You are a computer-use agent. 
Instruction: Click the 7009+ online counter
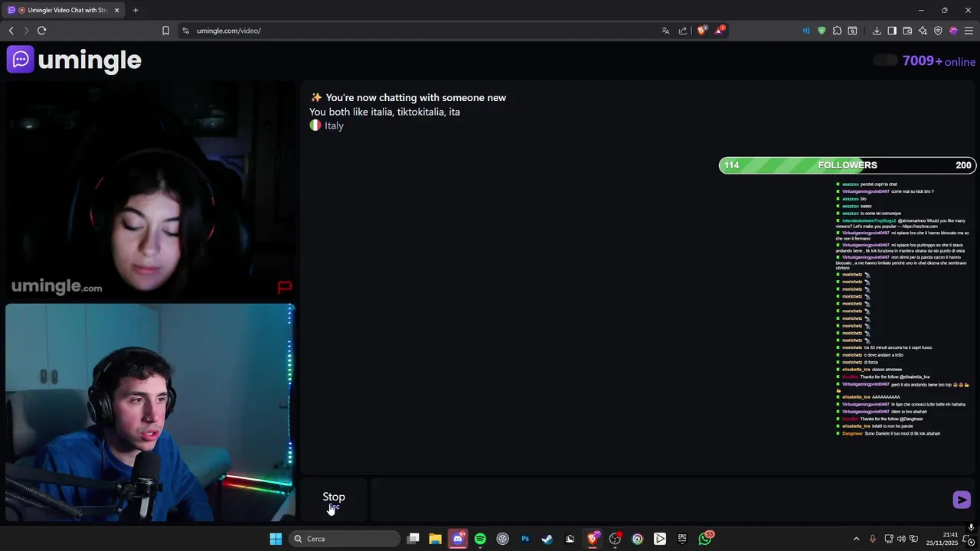[x=939, y=61]
